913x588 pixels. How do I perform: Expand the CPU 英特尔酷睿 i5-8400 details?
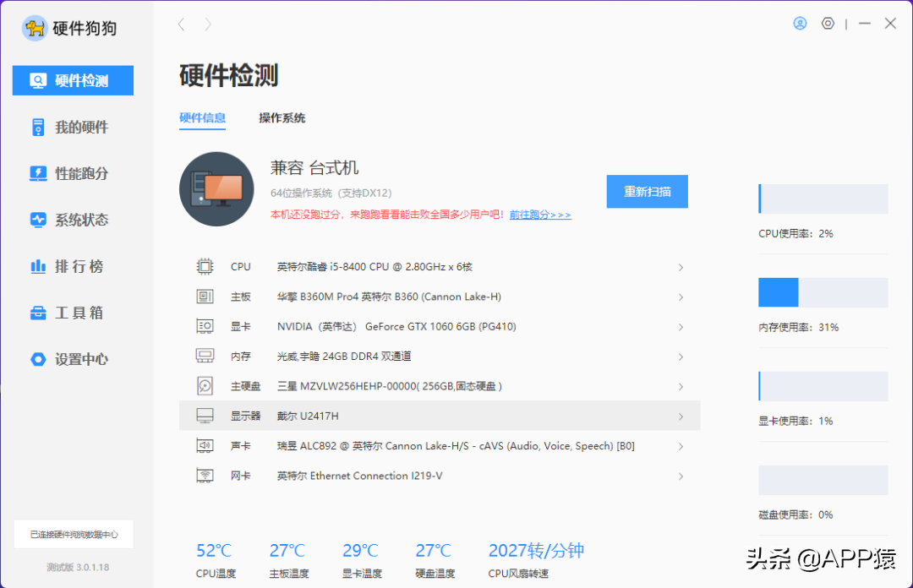pos(440,266)
